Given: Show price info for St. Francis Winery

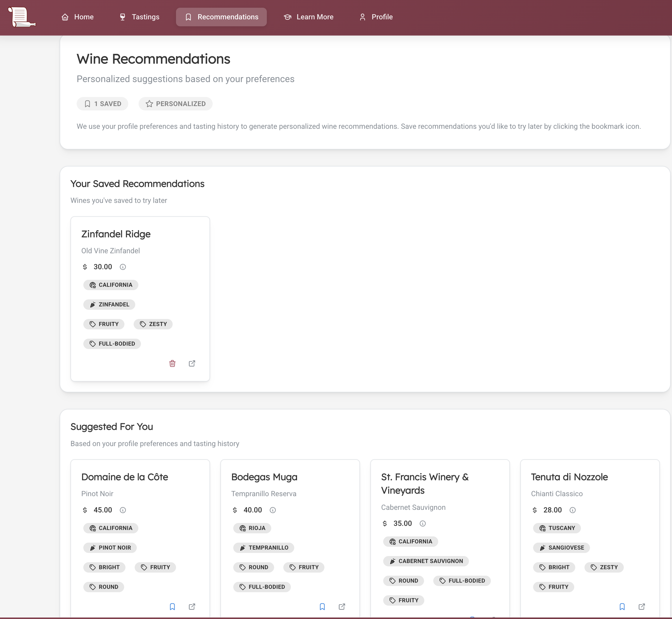Looking at the screenshot, I should pyautogui.click(x=423, y=524).
